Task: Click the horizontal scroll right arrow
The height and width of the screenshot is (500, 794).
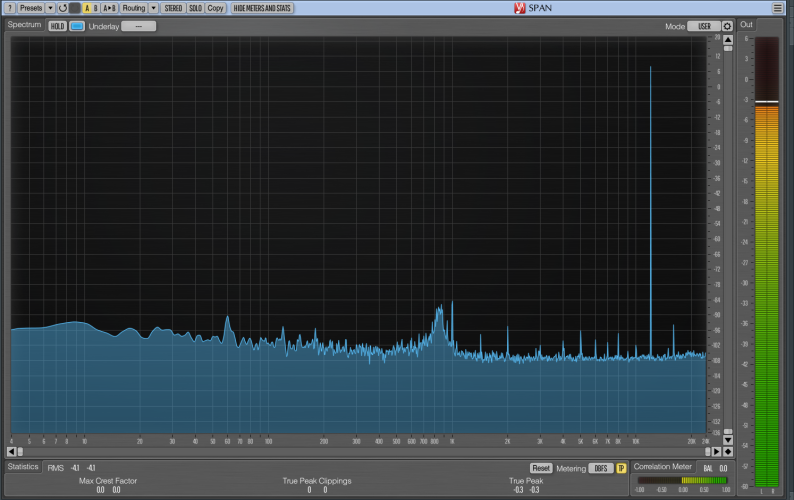Action: 717,451
